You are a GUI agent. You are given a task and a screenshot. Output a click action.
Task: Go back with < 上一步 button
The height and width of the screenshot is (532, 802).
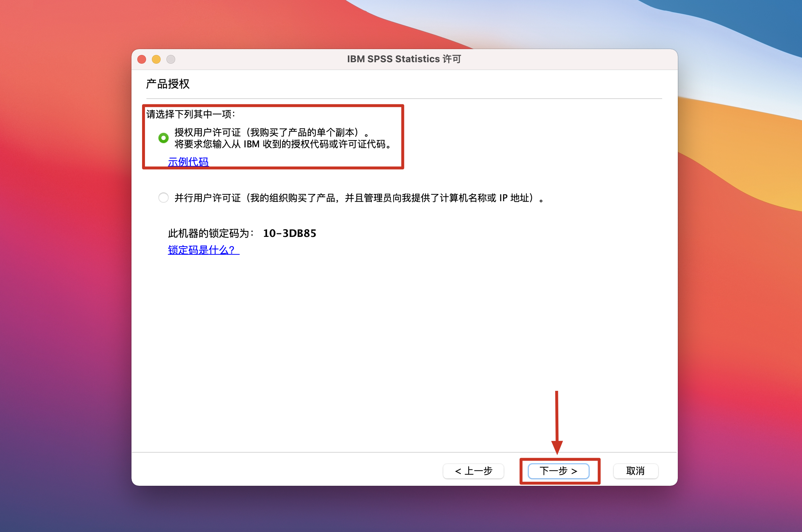pyautogui.click(x=473, y=471)
